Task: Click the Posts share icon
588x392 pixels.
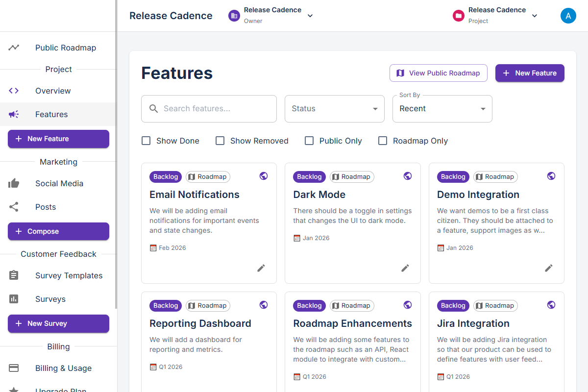Action: (x=13, y=207)
